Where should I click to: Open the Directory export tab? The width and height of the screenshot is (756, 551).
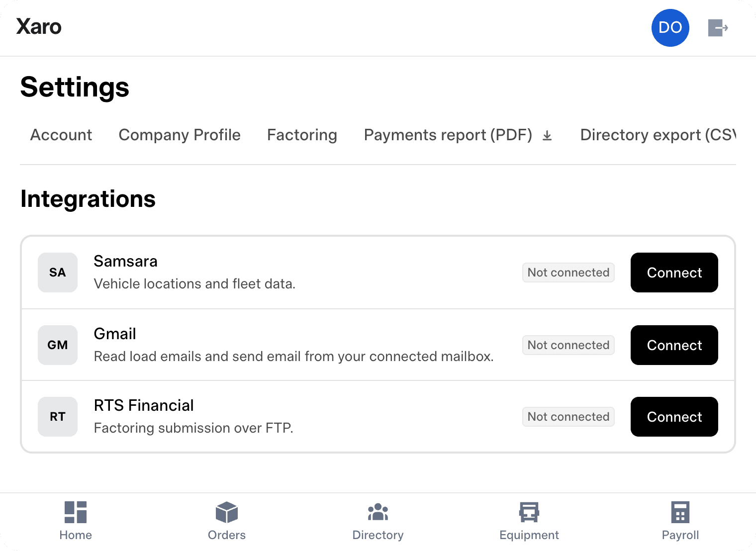(x=658, y=135)
